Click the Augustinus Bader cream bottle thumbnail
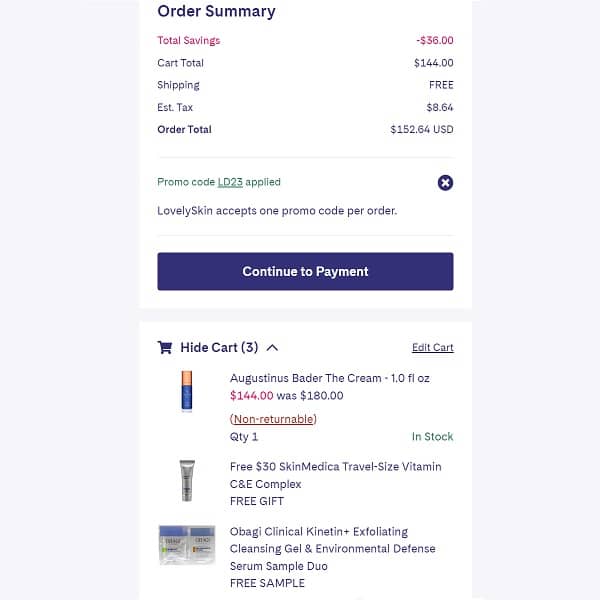This screenshot has width=600, height=600. pyautogui.click(x=187, y=391)
